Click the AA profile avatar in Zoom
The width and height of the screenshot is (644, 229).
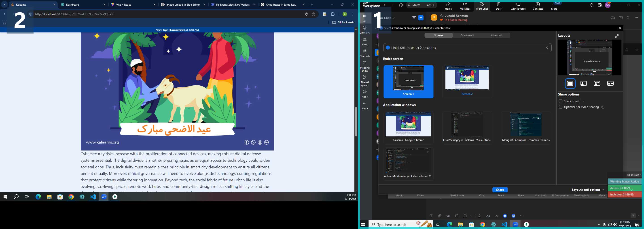pos(608,5)
